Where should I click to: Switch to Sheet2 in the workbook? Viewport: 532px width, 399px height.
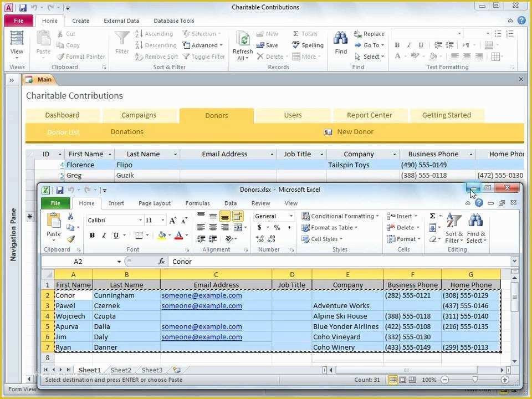[120, 370]
